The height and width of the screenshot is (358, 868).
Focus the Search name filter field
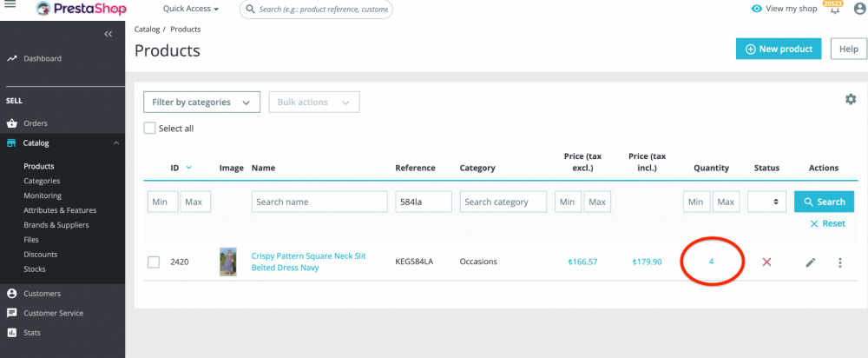point(319,202)
